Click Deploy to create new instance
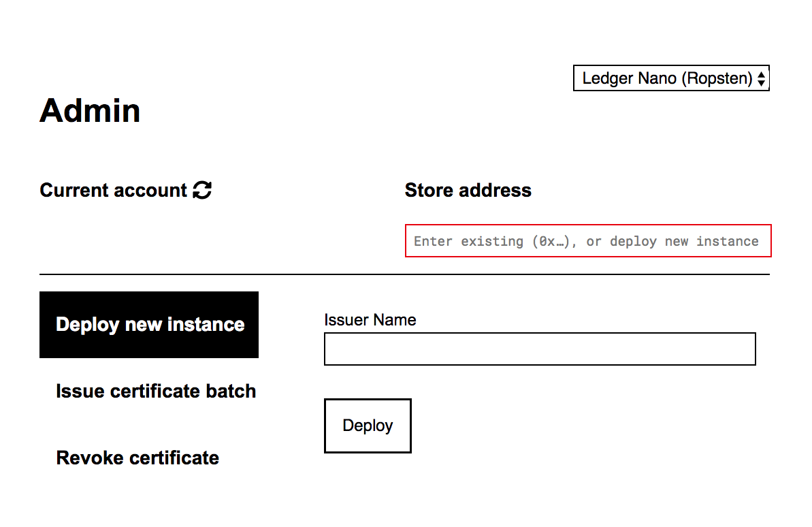This screenshot has height=527, width=812. point(368,426)
